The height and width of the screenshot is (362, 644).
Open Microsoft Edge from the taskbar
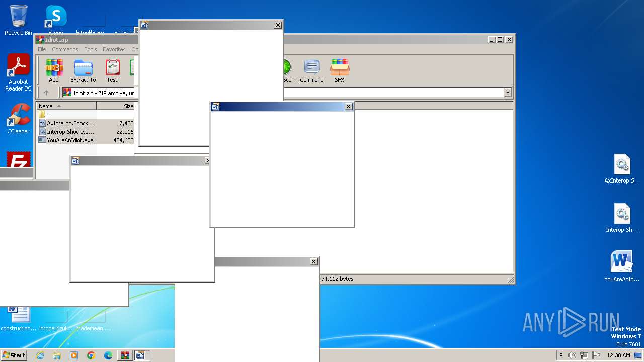tap(108, 355)
